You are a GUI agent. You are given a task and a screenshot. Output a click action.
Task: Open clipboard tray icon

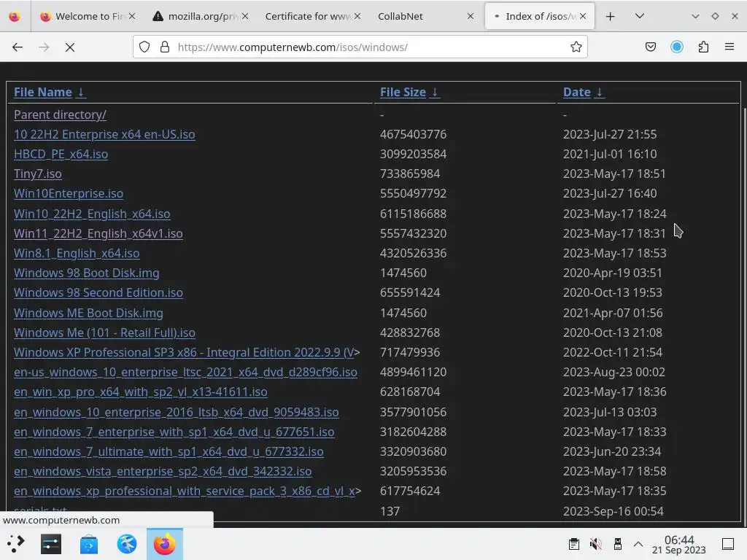574,544
